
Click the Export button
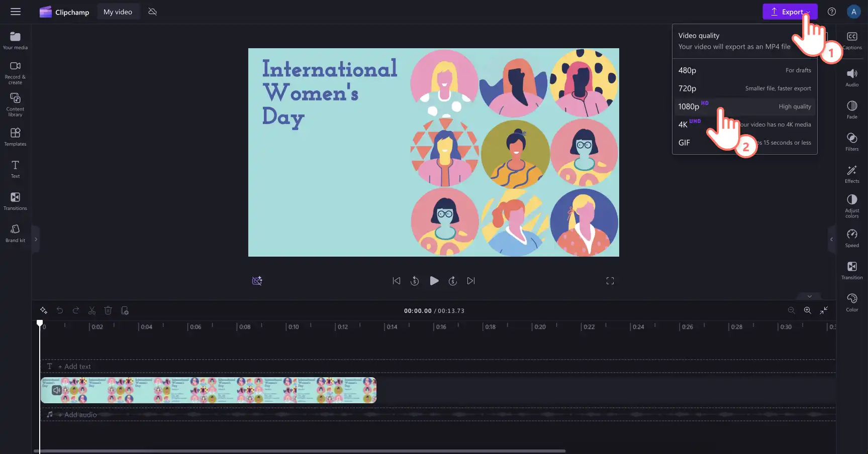[790, 12]
